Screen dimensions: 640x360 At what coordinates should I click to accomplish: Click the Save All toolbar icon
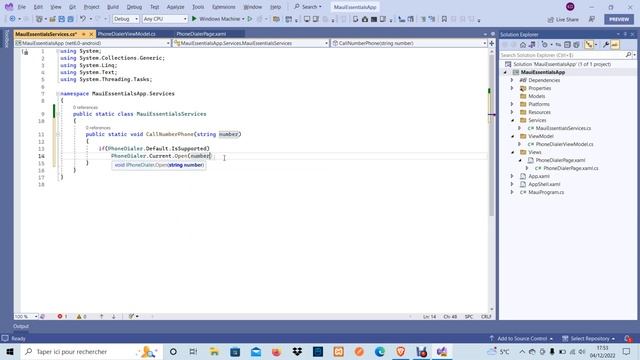[x=70, y=19]
